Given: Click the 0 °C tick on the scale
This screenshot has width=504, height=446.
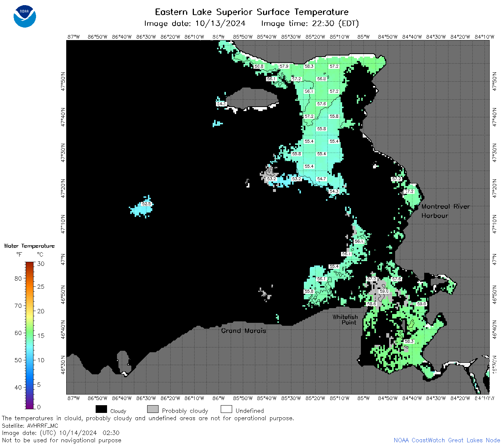Looking at the screenshot, I should 39,407.
